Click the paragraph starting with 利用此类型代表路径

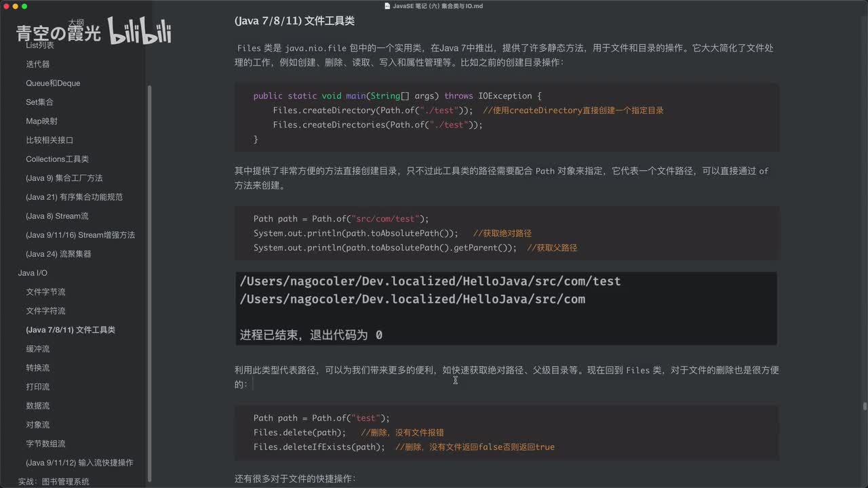(x=507, y=378)
